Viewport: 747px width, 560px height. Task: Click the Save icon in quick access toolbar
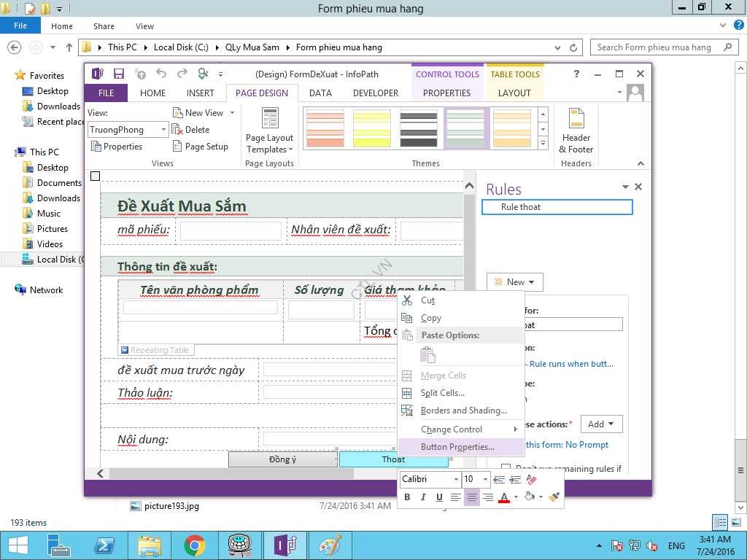click(x=119, y=74)
